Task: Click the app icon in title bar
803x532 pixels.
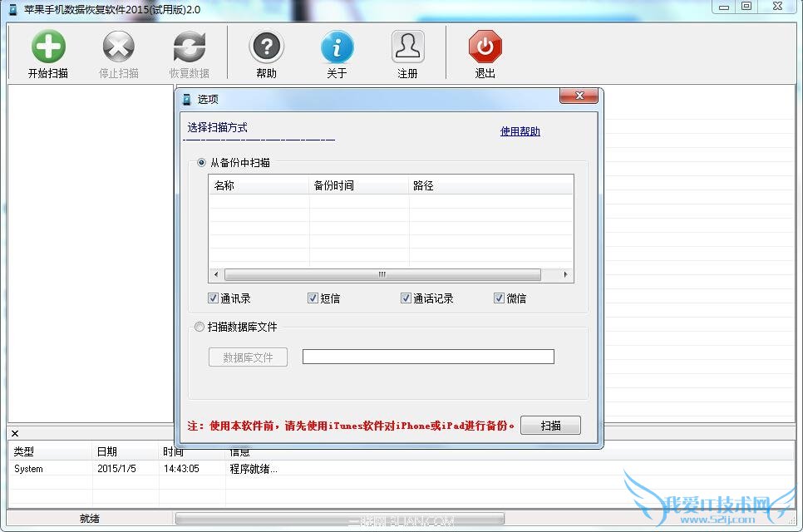Action: [12, 9]
